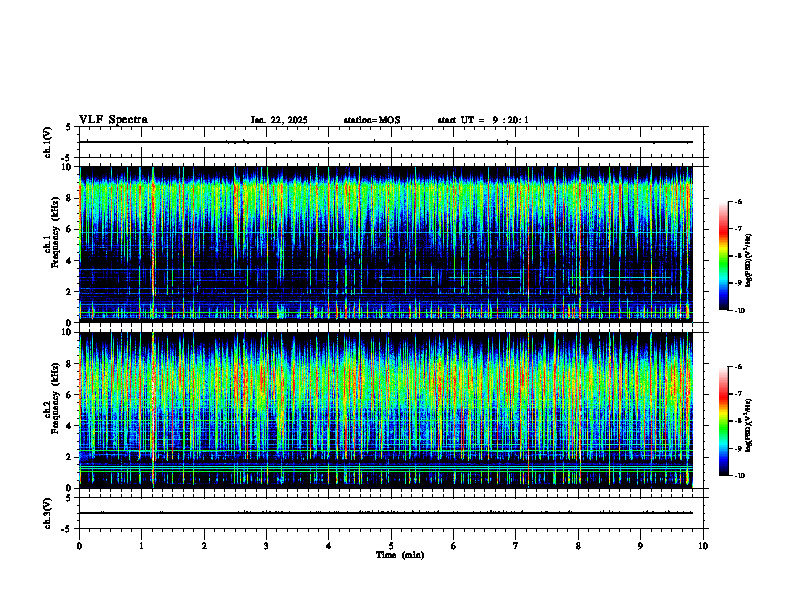Screen dimensions: 792x612
Task: Click the date text "Jan. 22, 2025"
Action: point(279,120)
